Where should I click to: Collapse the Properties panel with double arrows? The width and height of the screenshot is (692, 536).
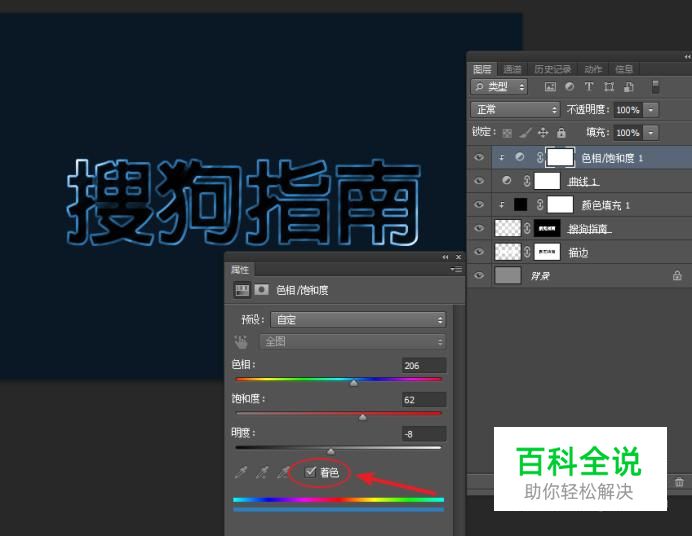click(445, 257)
